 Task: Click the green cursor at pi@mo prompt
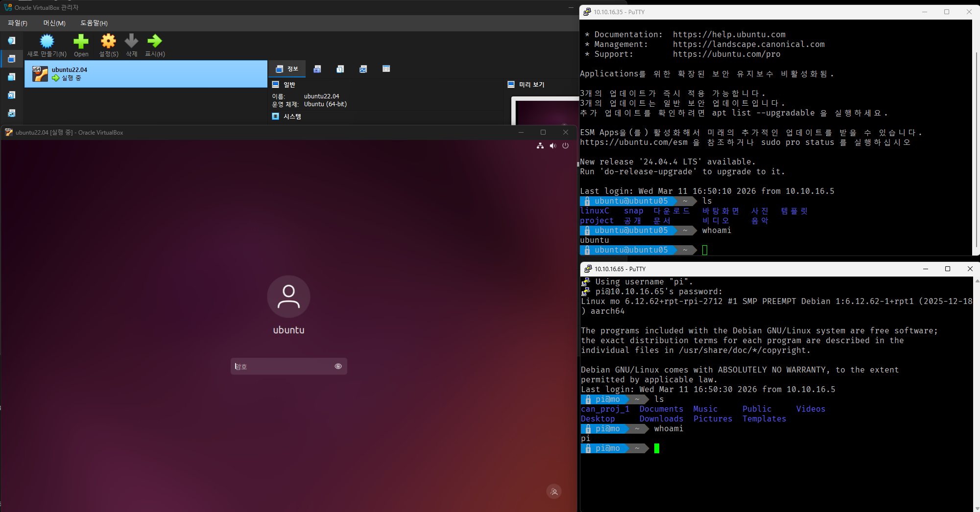(657, 448)
